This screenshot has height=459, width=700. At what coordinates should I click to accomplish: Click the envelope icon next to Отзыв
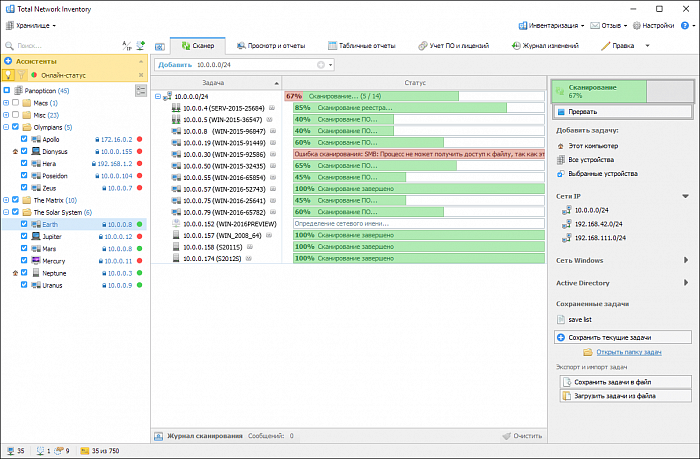pos(594,25)
